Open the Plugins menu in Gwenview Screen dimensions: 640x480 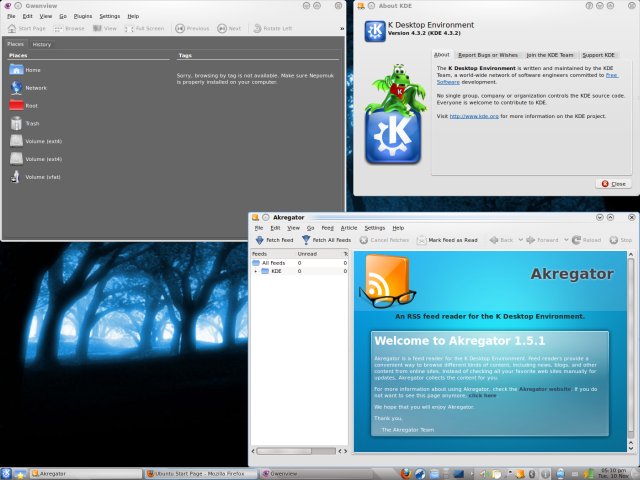point(83,17)
